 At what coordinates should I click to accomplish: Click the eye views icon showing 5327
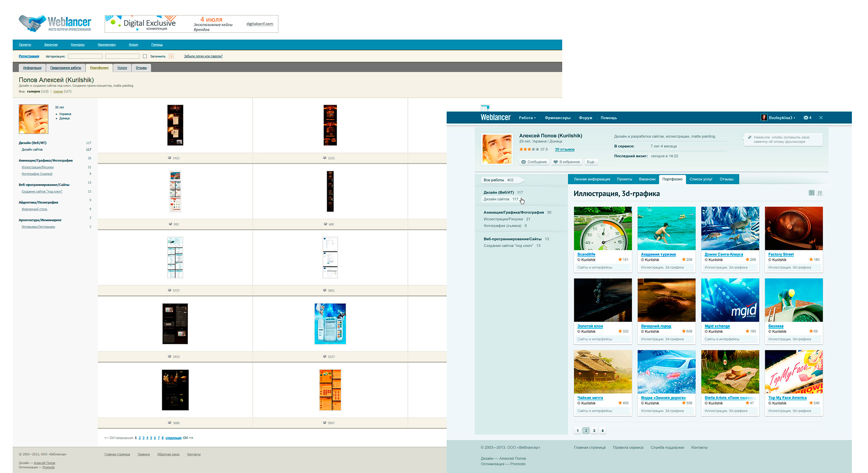[325, 356]
